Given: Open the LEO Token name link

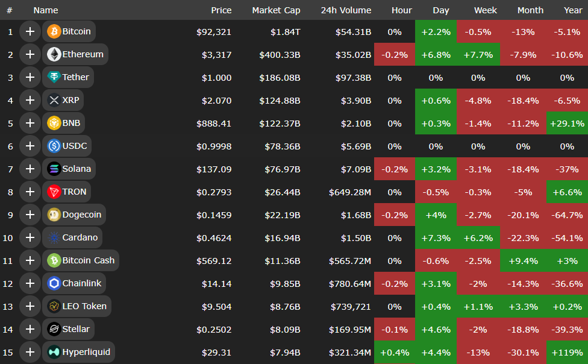Looking at the screenshot, I should click(x=84, y=306).
